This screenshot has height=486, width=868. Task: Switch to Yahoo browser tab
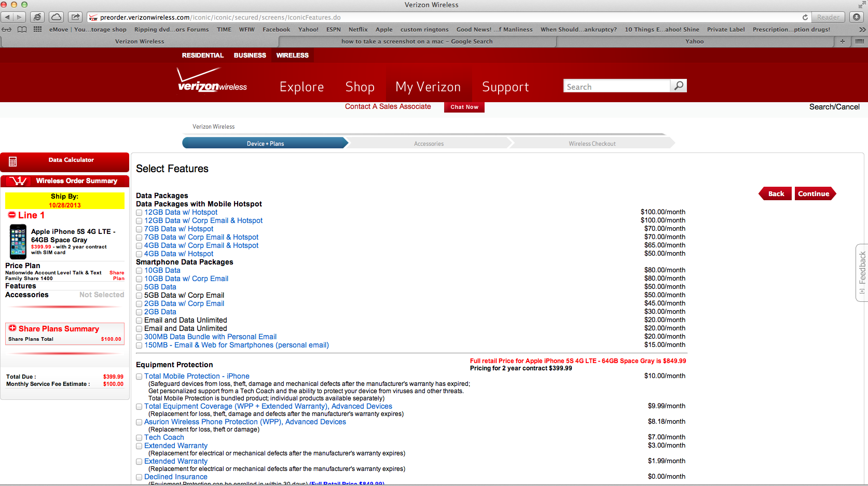tap(695, 41)
